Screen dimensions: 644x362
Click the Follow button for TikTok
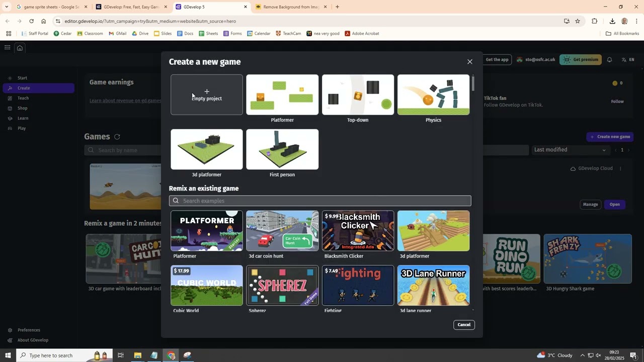(617, 102)
